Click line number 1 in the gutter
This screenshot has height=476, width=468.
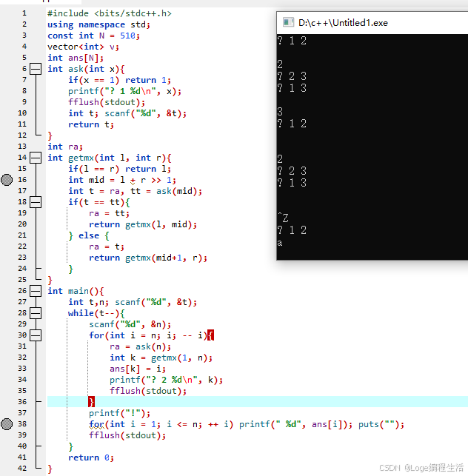click(x=24, y=13)
